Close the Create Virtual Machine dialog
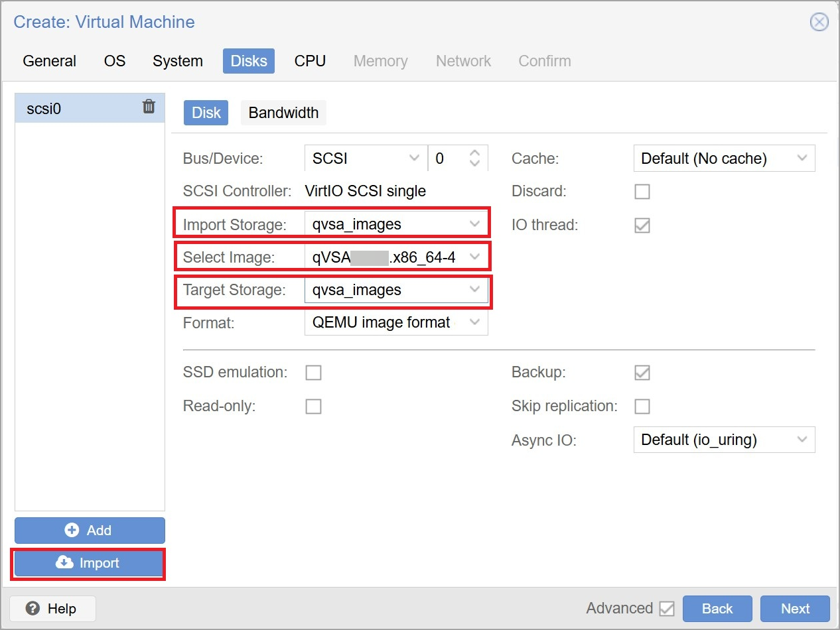 click(819, 22)
